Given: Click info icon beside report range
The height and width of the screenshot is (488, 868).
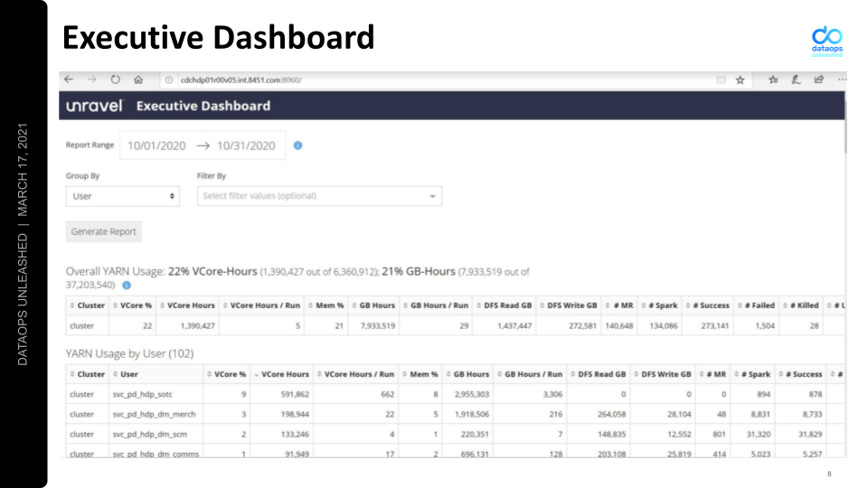Looking at the screenshot, I should [297, 145].
